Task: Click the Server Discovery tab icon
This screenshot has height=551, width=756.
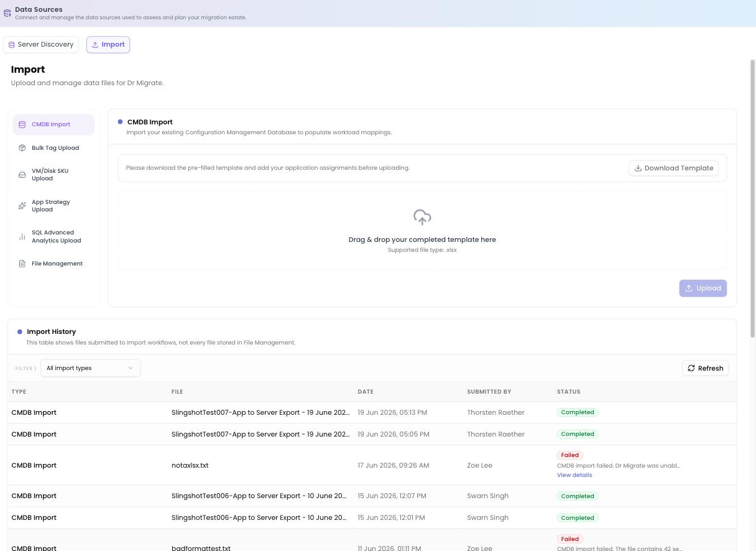Action: pos(11,45)
